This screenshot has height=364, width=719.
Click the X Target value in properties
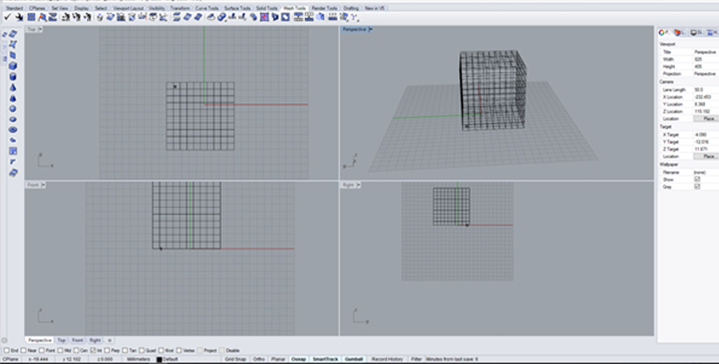coord(705,135)
